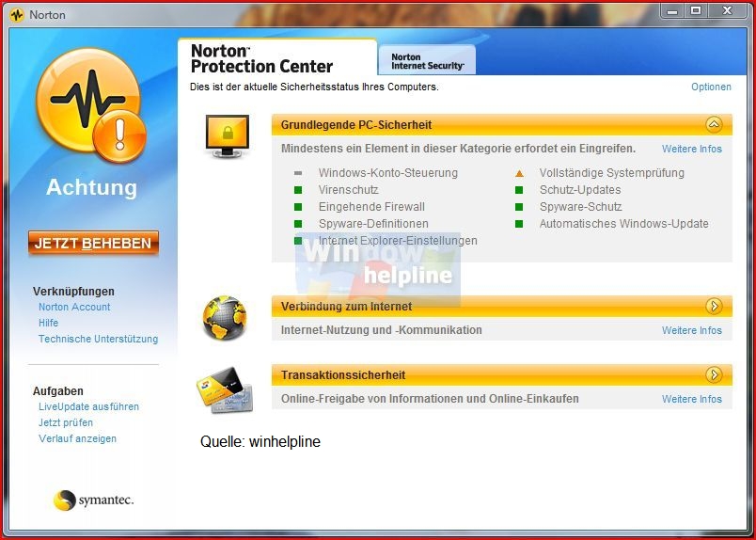Select the Internet Explorer-Einstellungen item
This screenshot has height=540, width=756.
pos(398,241)
